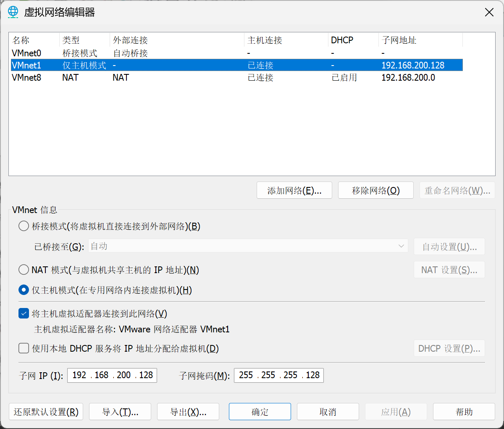Open the 已桥接至 dropdown
The width and height of the screenshot is (504, 429).
pyautogui.click(x=248, y=246)
